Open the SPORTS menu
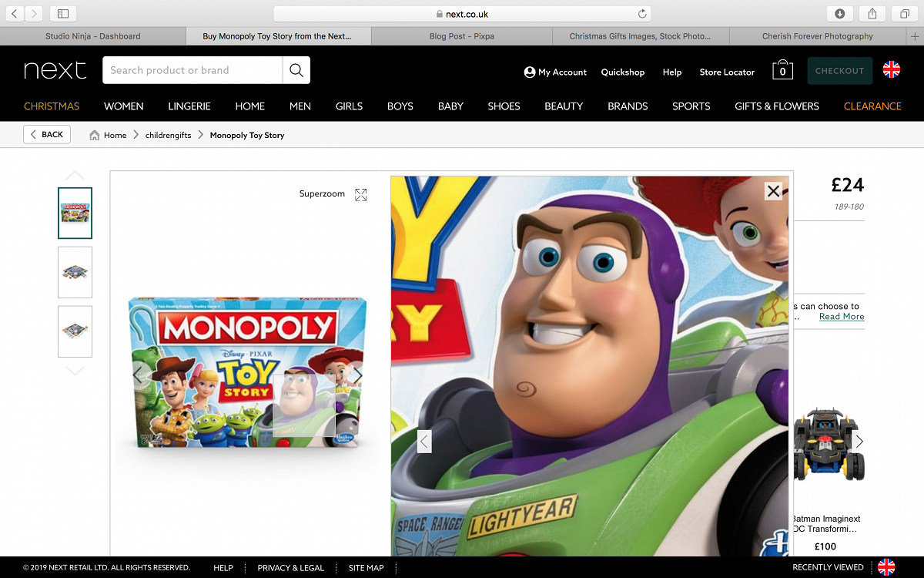Viewport: 924px width, 578px height. click(691, 106)
